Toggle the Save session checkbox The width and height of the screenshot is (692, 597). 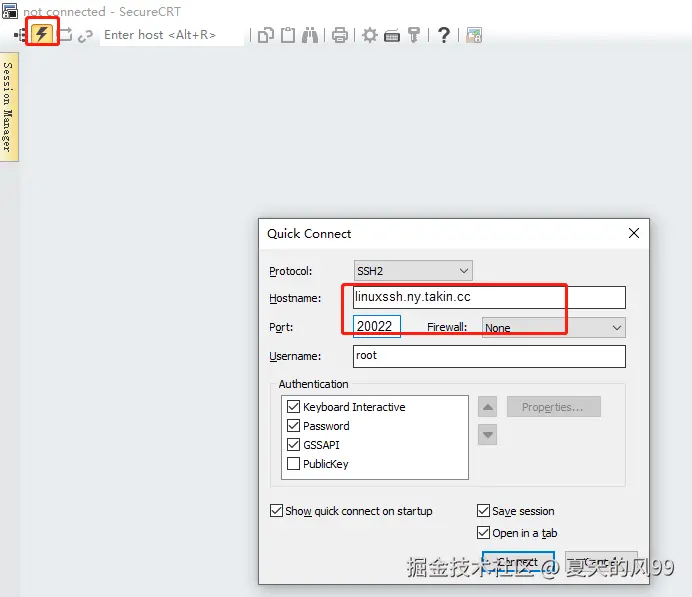click(483, 511)
